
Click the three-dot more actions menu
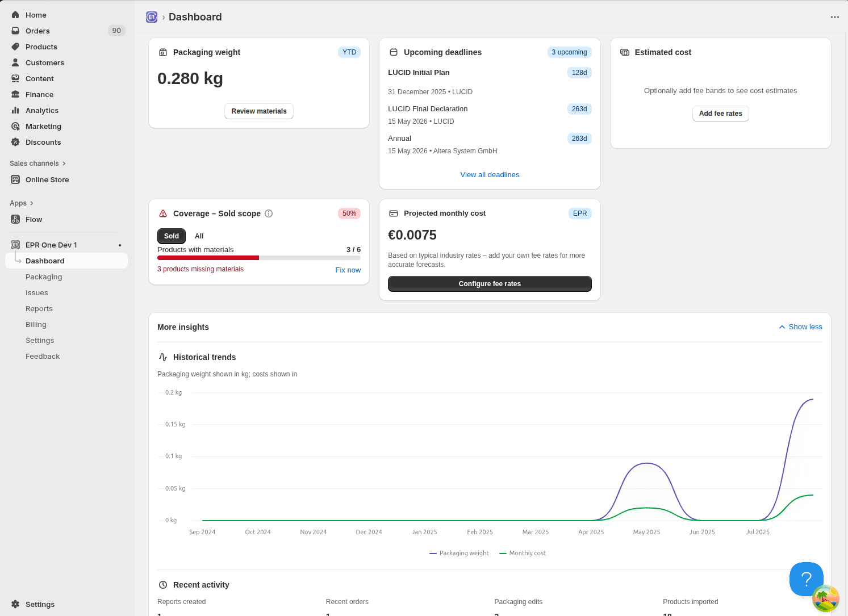[x=834, y=17]
